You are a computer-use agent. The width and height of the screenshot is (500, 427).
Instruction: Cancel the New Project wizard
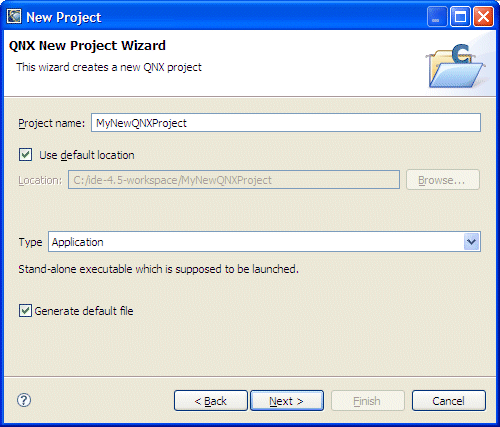pos(449,401)
